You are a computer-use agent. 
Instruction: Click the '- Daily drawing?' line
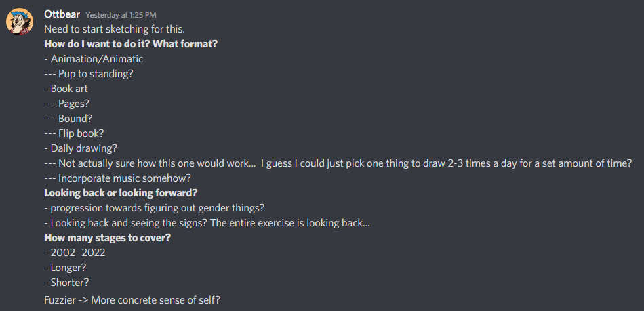[x=81, y=148]
